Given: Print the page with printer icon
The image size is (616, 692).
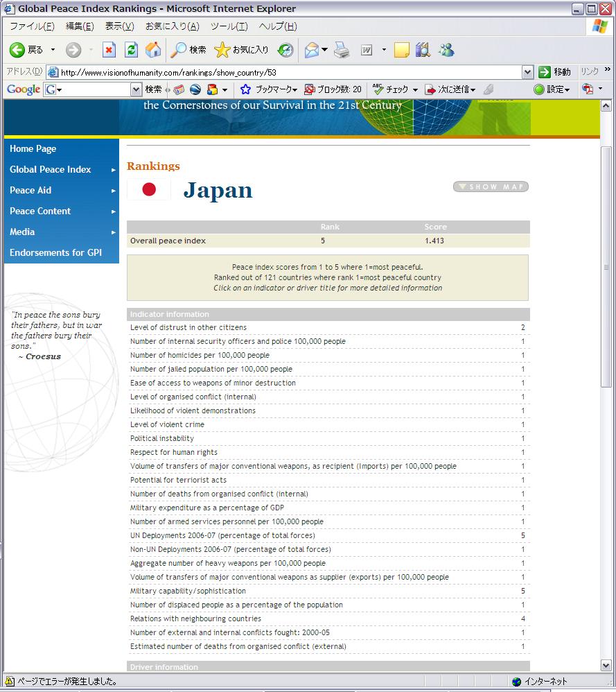Looking at the screenshot, I should [x=342, y=50].
